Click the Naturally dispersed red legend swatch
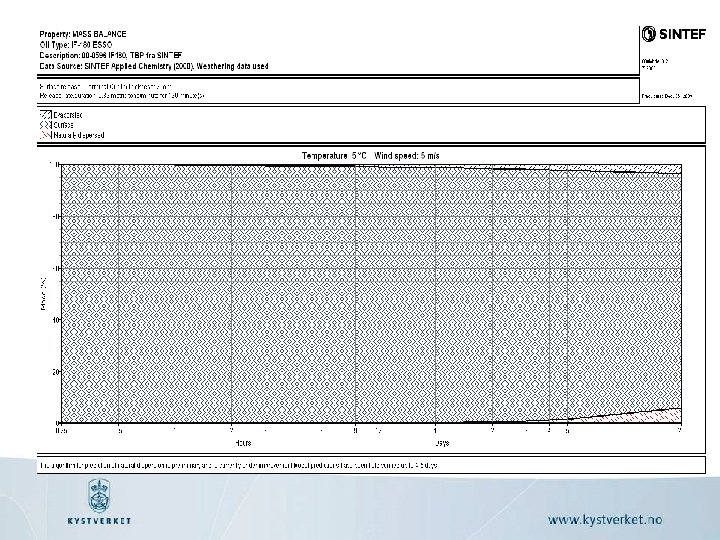 (45, 135)
